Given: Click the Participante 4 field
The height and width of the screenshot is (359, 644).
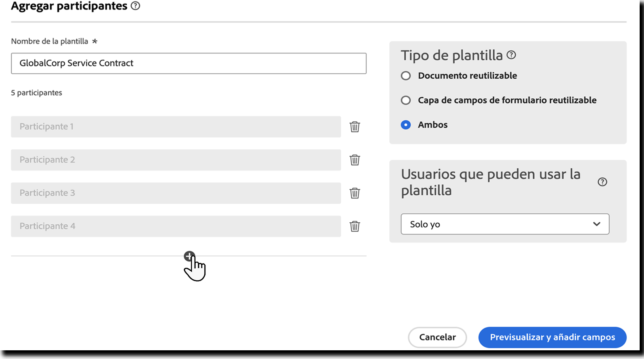Looking at the screenshot, I should coord(176,226).
